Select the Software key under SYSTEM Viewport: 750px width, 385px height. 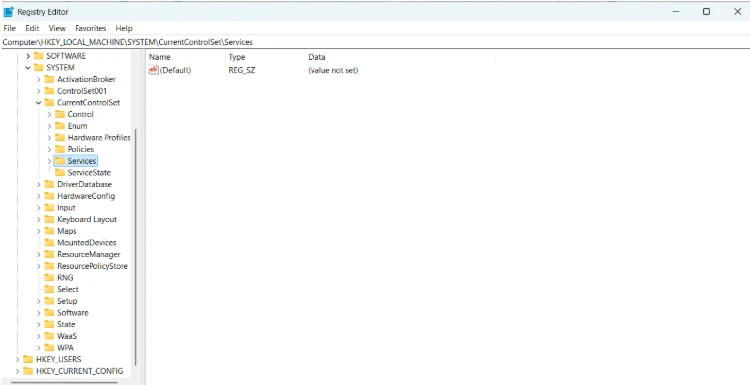[x=73, y=312]
